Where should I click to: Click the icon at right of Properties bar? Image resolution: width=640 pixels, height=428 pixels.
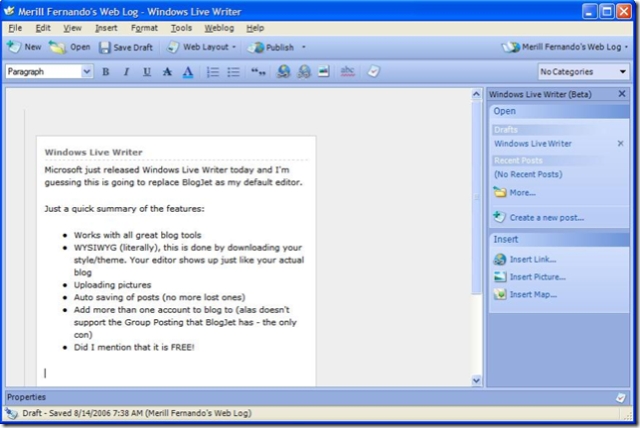pos(621,397)
